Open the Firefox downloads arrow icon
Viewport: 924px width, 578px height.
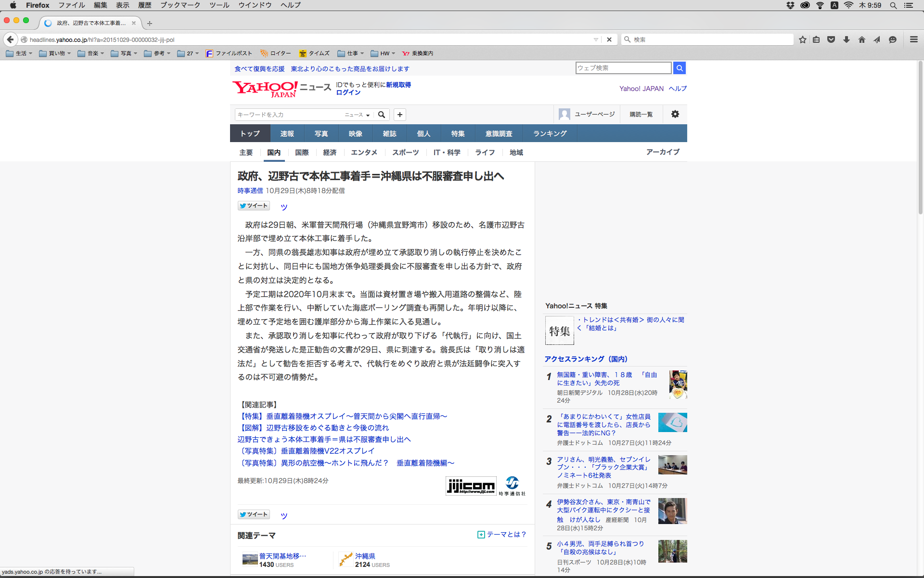click(847, 39)
